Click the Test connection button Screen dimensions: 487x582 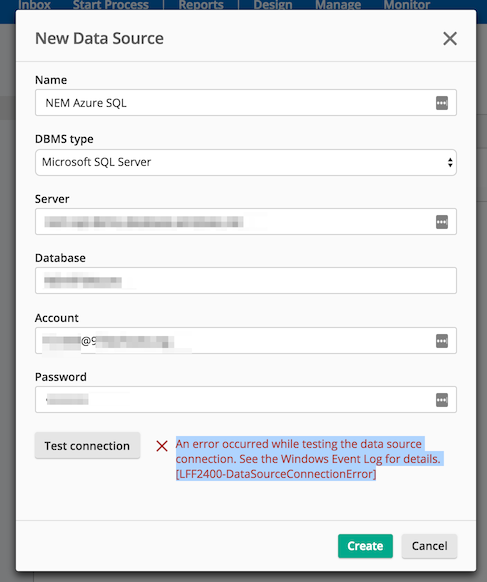coord(88,445)
